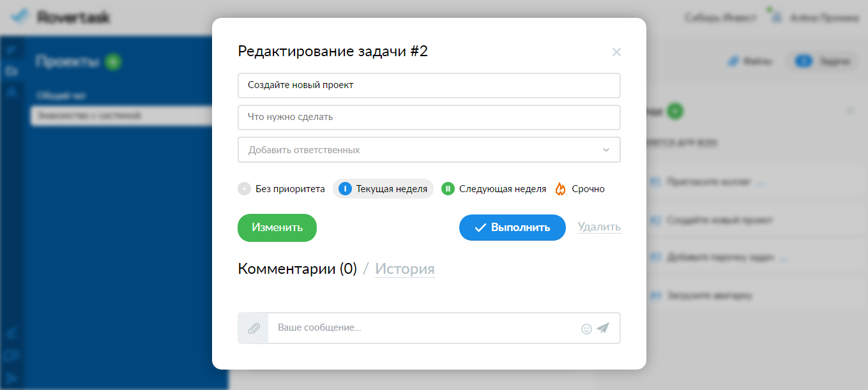This screenshot has height=390, width=868.
Task: Click the Файлы paperclip icon on right panel
Action: (x=733, y=61)
